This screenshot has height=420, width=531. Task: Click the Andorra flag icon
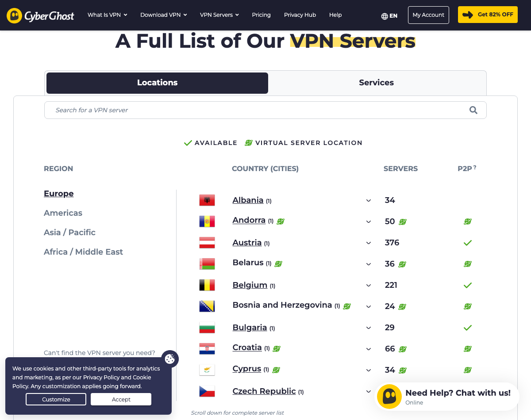207,221
